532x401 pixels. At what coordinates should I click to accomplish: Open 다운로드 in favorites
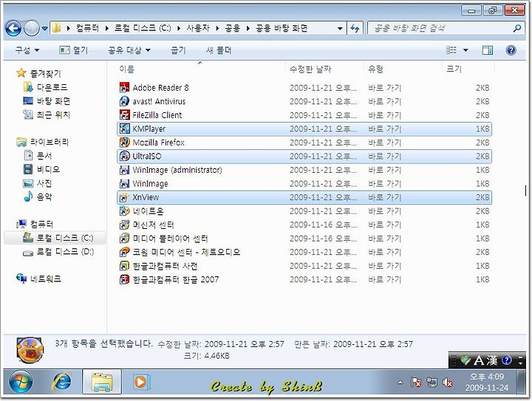(x=46, y=87)
